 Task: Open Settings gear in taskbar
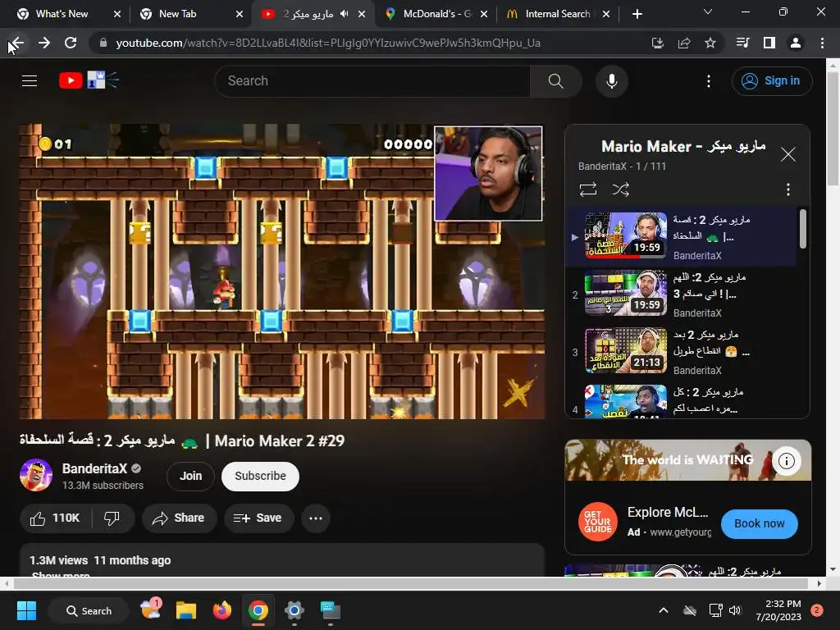(294, 610)
